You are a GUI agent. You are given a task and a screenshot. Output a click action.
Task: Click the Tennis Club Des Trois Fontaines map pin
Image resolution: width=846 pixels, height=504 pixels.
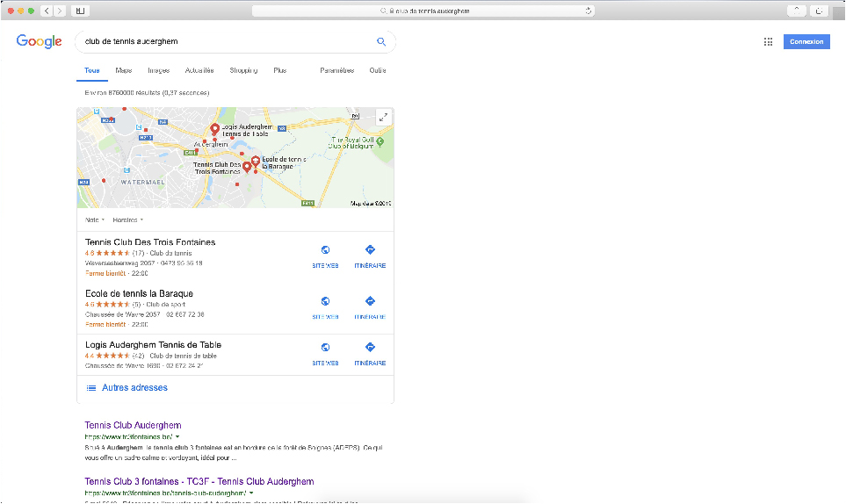point(247,167)
